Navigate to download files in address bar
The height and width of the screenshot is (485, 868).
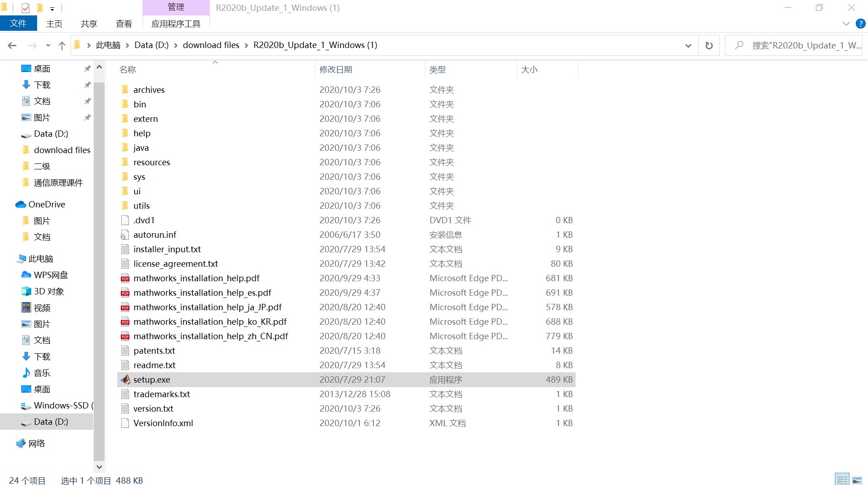[211, 45]
